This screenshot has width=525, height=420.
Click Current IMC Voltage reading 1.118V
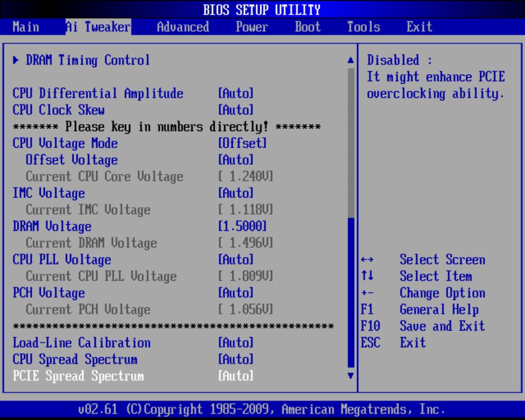coord(246,209)
